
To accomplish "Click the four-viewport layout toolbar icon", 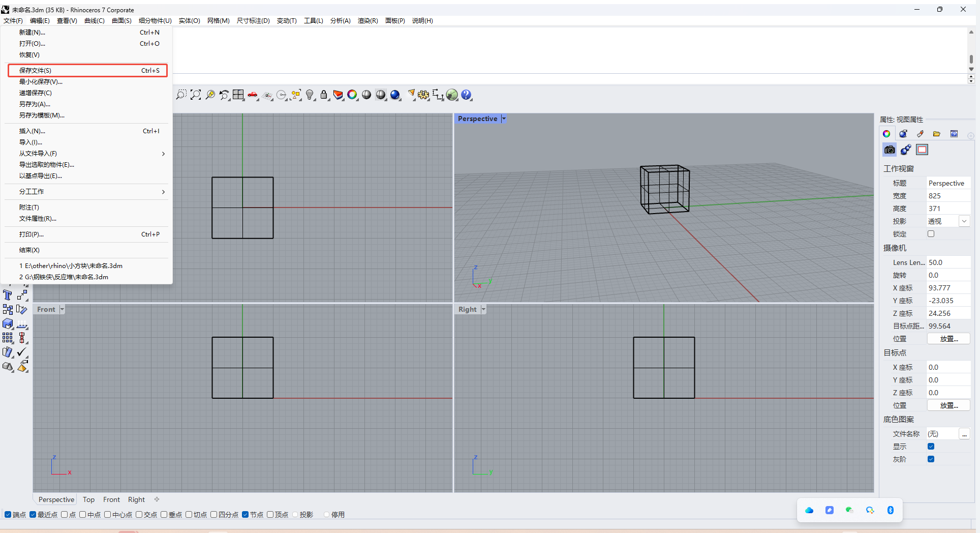I will tap(238, 95).
